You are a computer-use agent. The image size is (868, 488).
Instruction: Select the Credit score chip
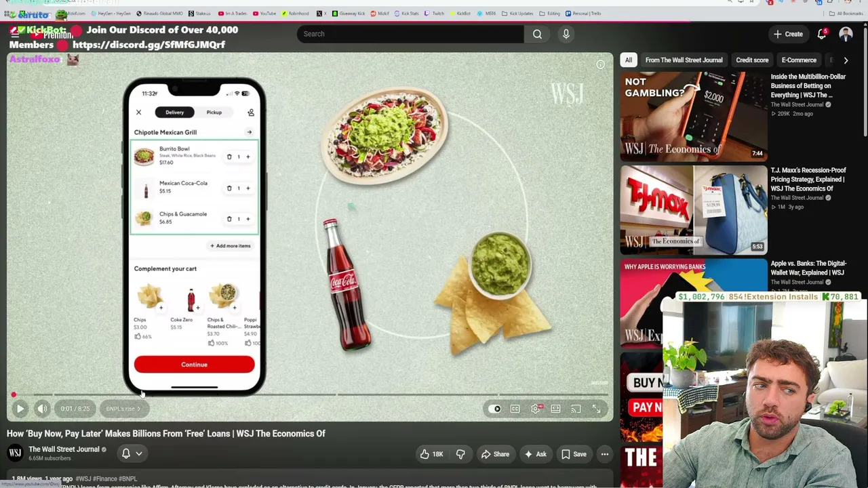752,60
